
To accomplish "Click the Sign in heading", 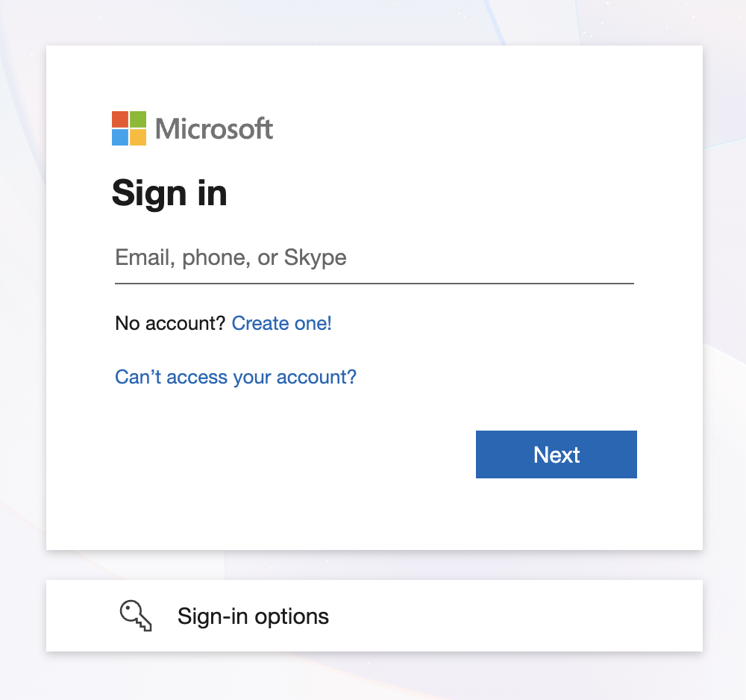I will tap(169, 193).
